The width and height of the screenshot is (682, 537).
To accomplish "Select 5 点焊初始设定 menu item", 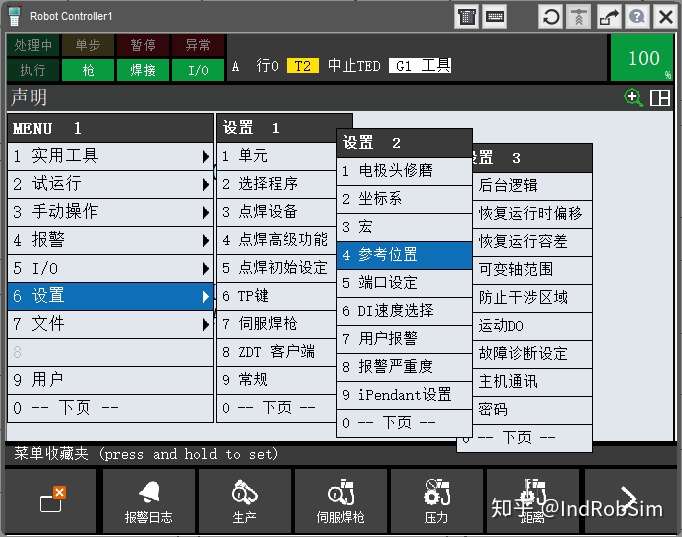I will 277,269.
